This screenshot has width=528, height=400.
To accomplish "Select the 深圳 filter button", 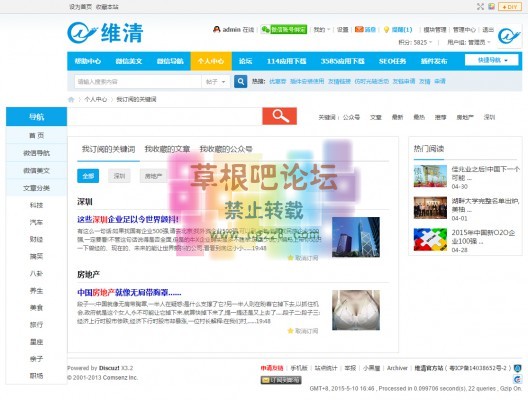I will 119,176.
